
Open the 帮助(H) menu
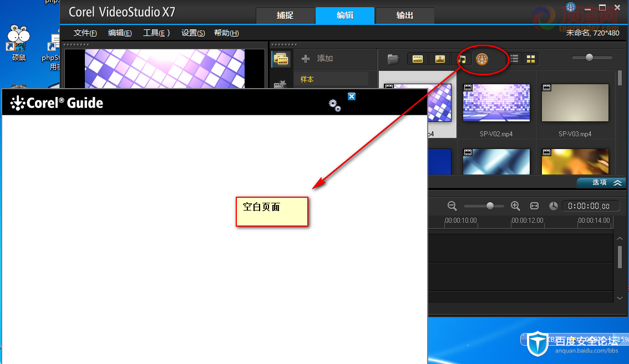point(226,33)
